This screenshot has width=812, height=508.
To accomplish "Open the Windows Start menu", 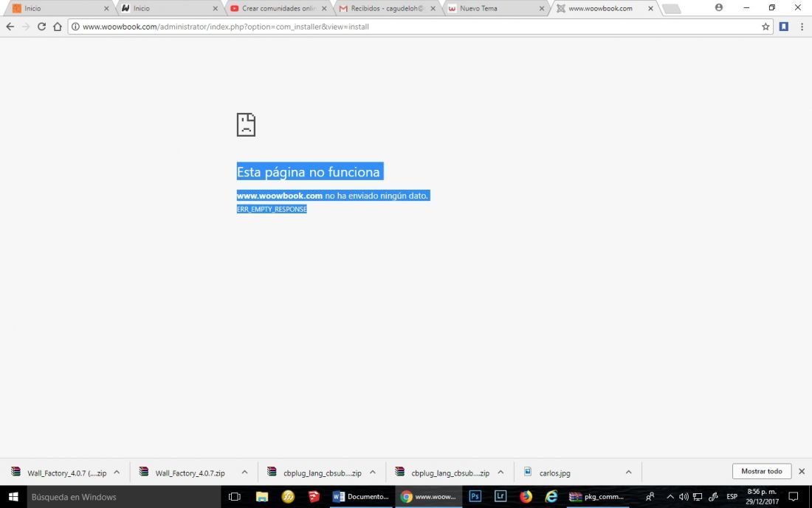I will [x=13, y=497].
